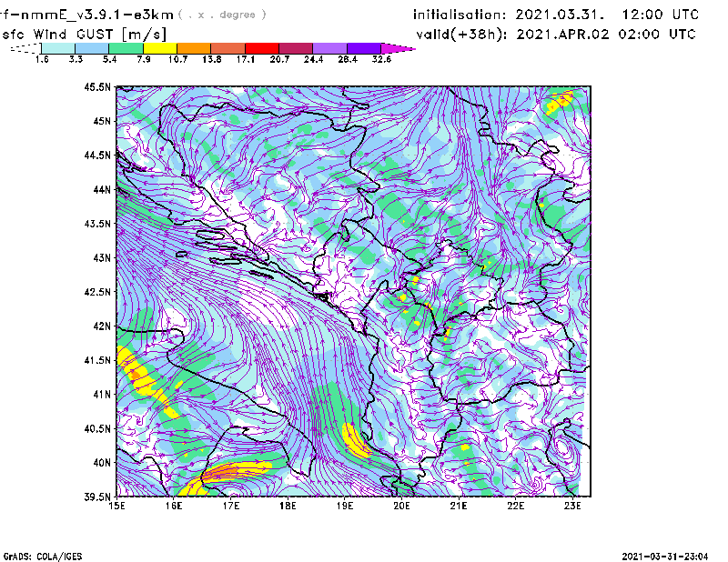The width and height of the screenshot is (728, 562).
Task: Click the 17E longitude label
Action: [231, 506]
